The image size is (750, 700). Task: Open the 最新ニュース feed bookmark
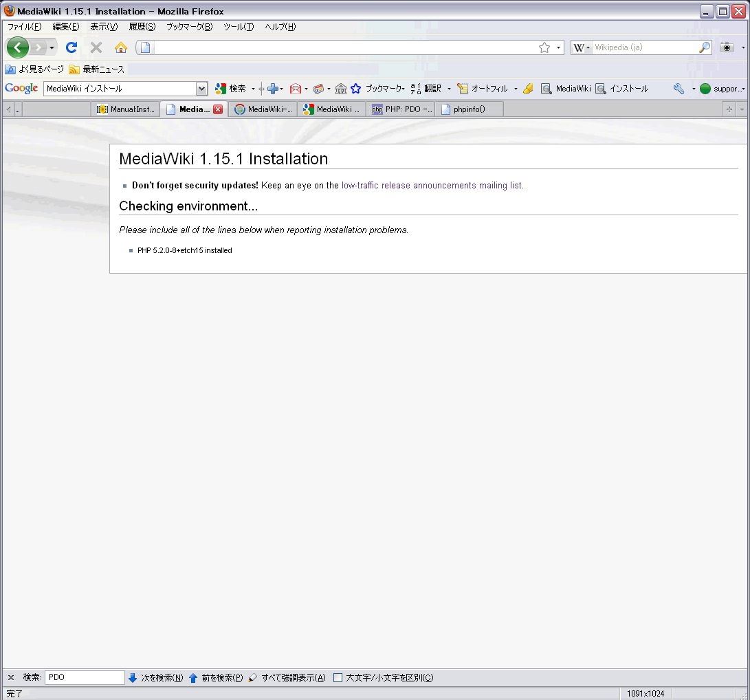(x=97, y=69)
